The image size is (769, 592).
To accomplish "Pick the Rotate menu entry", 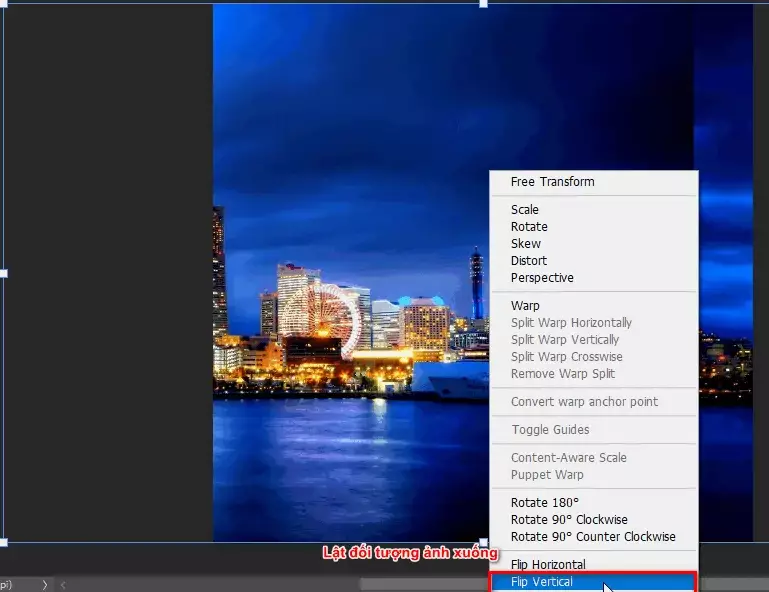I will 594,227.
